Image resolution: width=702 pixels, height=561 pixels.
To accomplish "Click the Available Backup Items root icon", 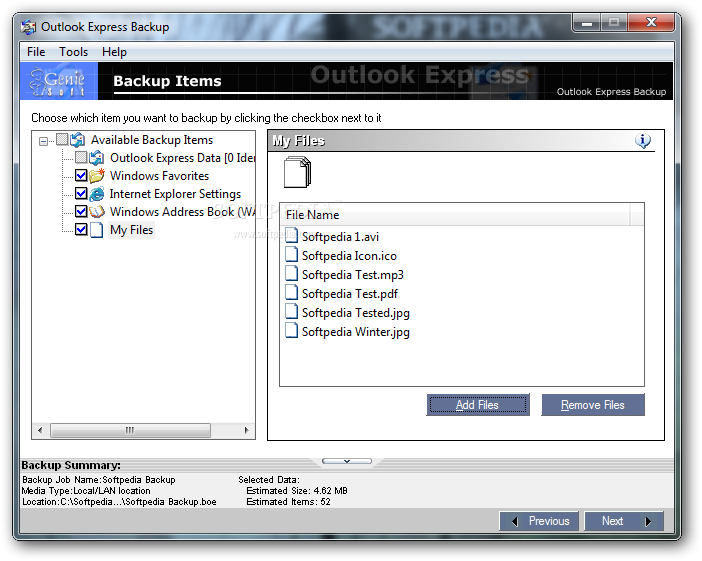I will coord(78,140).
